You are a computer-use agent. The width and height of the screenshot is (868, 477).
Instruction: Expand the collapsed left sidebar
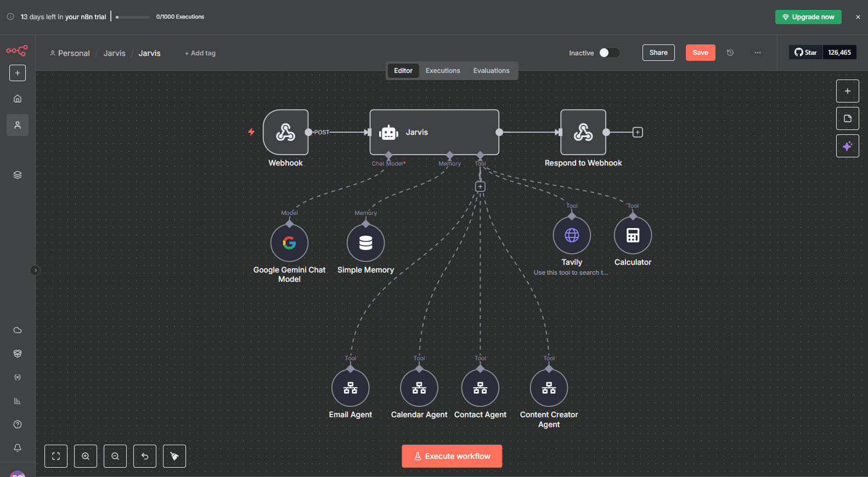click(35, 270)
